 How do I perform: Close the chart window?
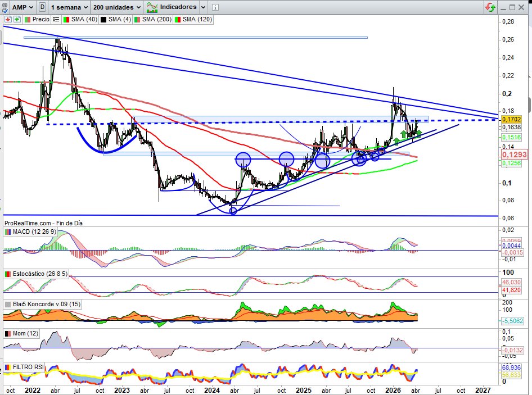click(x=521, y=7)
